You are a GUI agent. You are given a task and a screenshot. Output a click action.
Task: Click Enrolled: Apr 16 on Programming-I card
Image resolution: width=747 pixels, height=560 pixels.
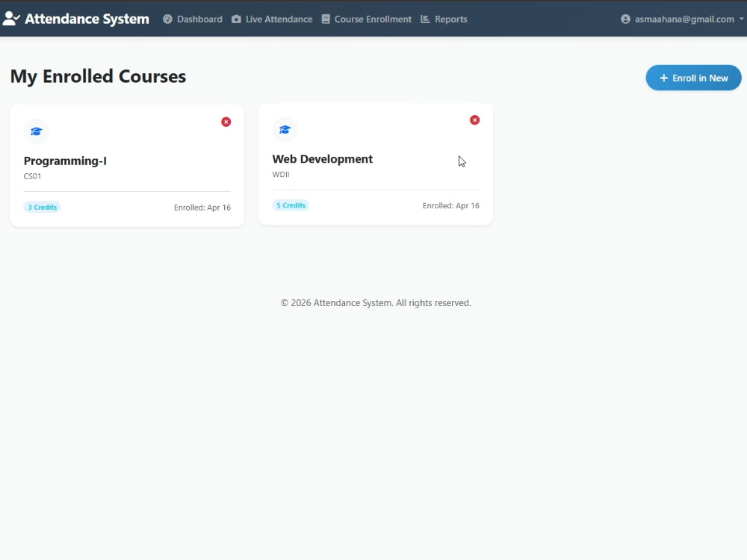coord(202,208)
